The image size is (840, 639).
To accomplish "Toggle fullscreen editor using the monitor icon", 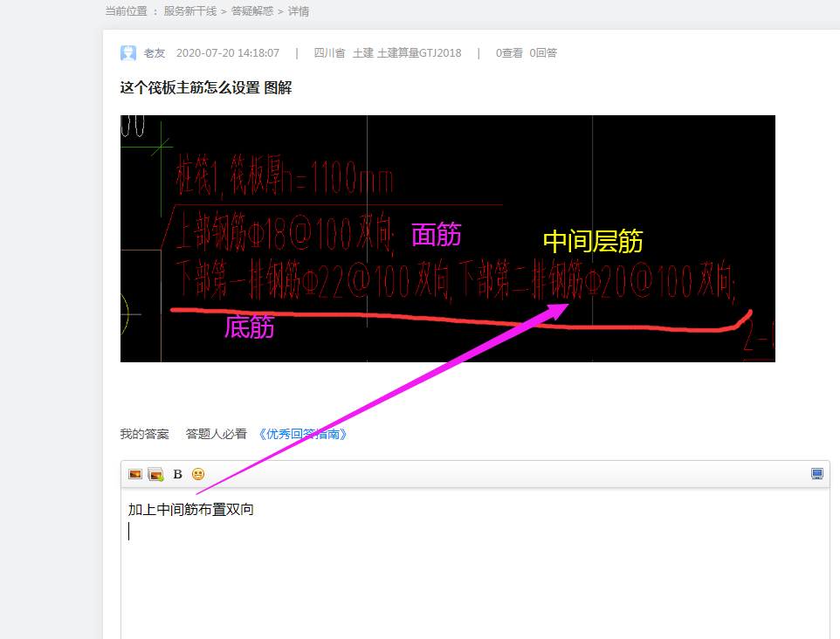I will click(817, 473).
